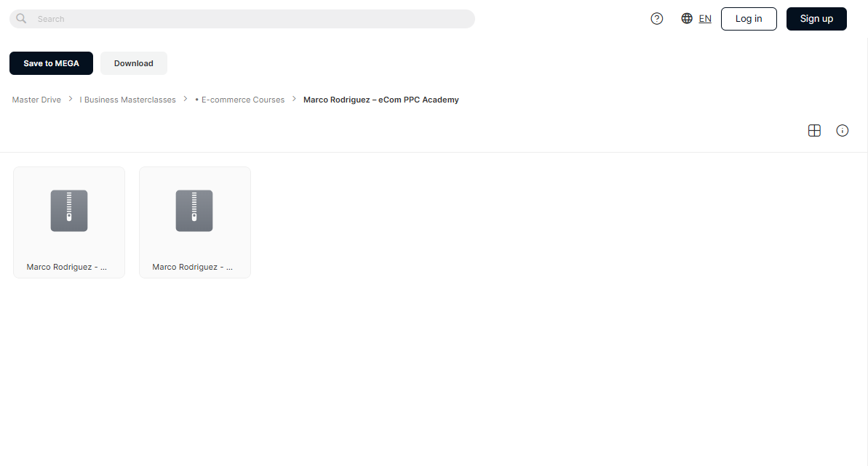Click the globe language icon

point(686,18)
